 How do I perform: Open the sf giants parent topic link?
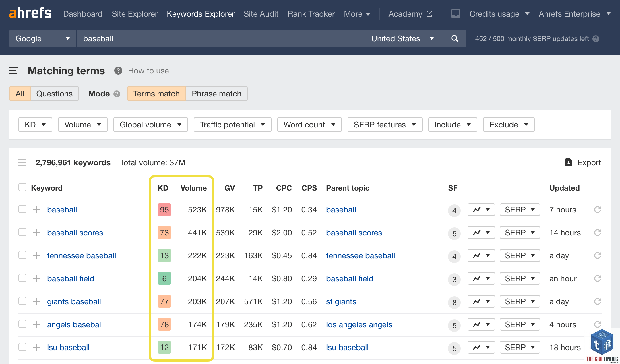(341, 301)
